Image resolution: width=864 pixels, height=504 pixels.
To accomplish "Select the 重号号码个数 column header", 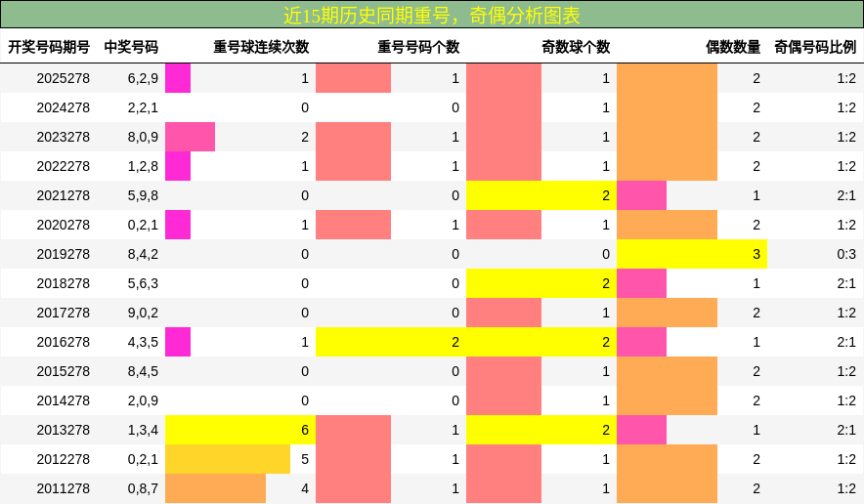I will click(418, 47).
